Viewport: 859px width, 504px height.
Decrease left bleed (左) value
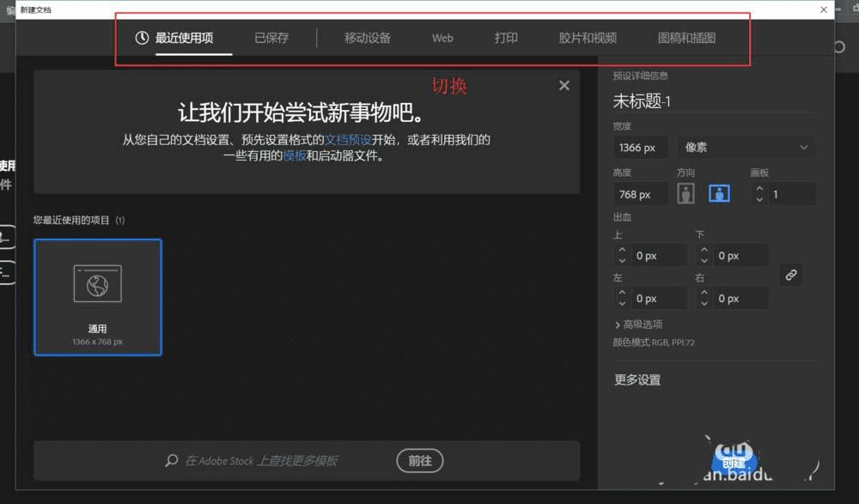tap(622, 303)
